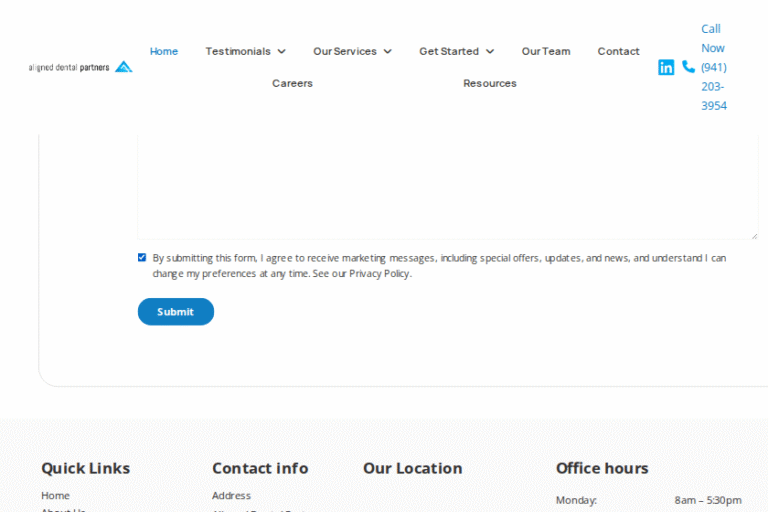Screen dimensions: 768x512
Task: Click the phone icon in header
Action: [x=688, y=67]
